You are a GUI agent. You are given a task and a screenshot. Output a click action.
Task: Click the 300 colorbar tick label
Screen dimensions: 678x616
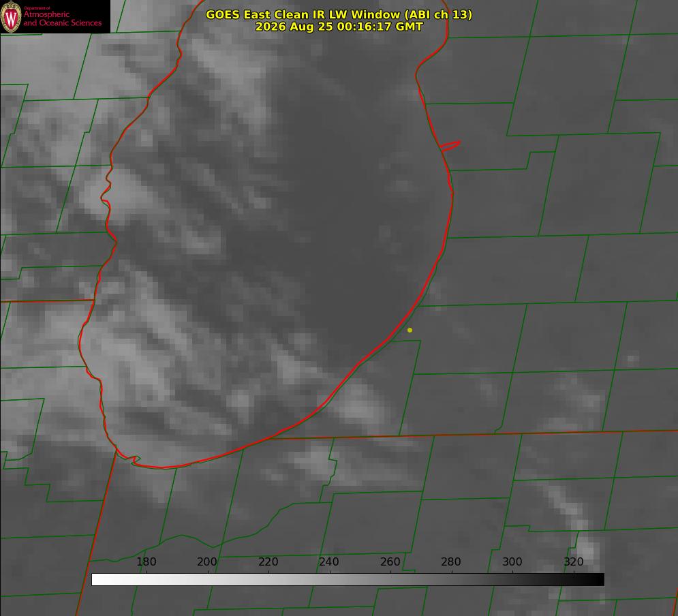coord(512,561)
